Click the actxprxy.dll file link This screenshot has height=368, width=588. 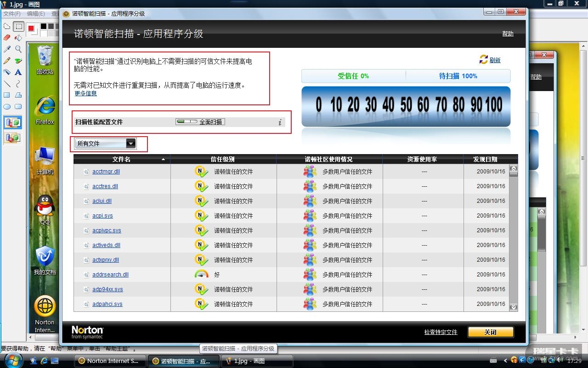106,260
